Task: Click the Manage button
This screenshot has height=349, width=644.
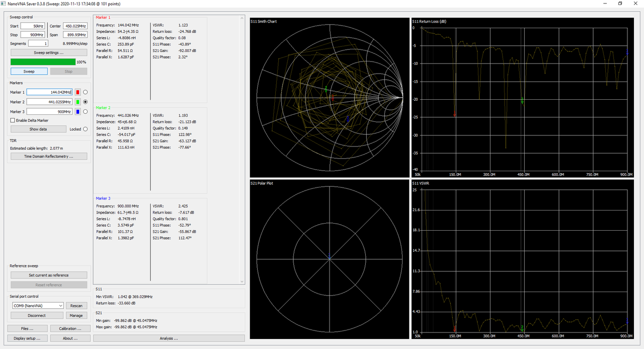Action: (76, 315)
